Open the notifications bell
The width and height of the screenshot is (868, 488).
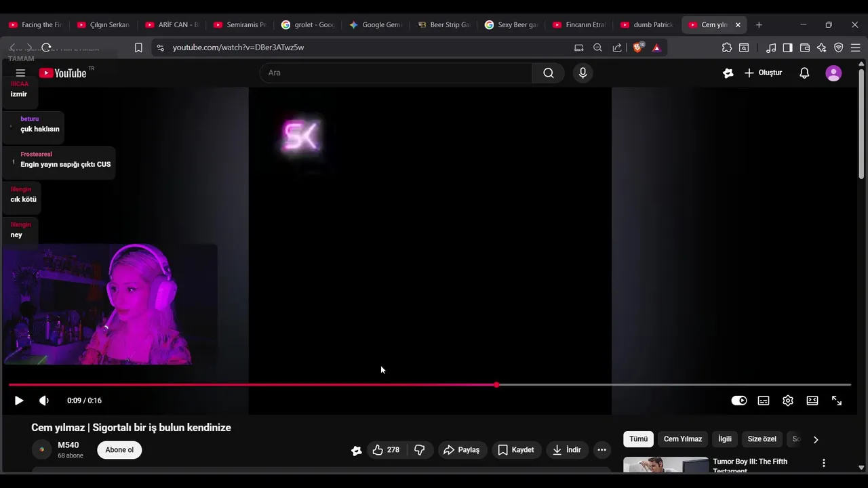pos(804,73)
